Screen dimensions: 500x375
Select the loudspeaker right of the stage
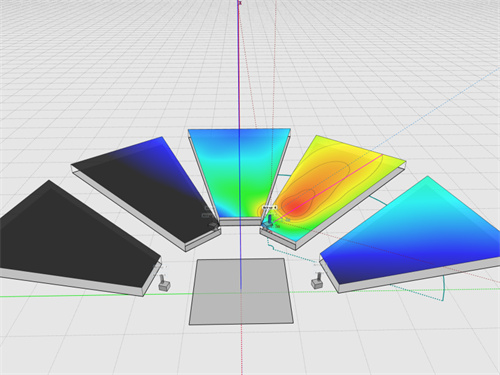point(317,281)
